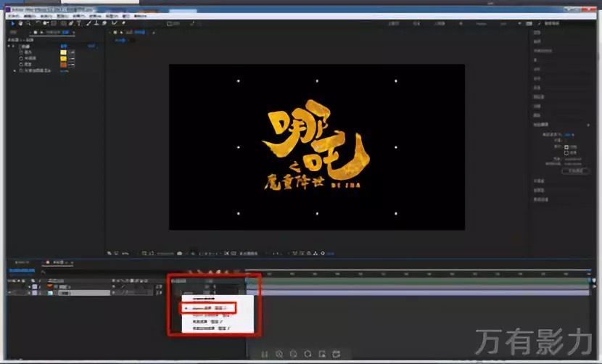Select the Type text tool
This screenshot has width=602, height=364.
(x=79, y=23)
